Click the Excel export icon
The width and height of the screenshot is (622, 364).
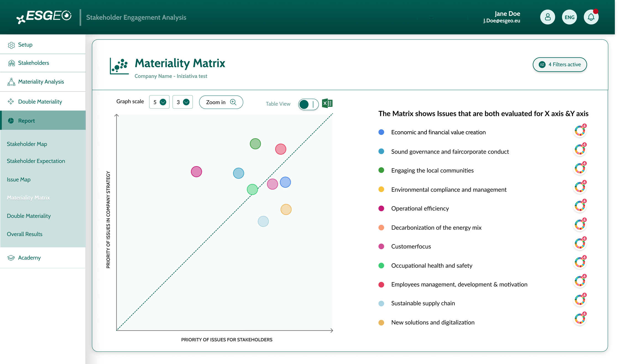327,103
